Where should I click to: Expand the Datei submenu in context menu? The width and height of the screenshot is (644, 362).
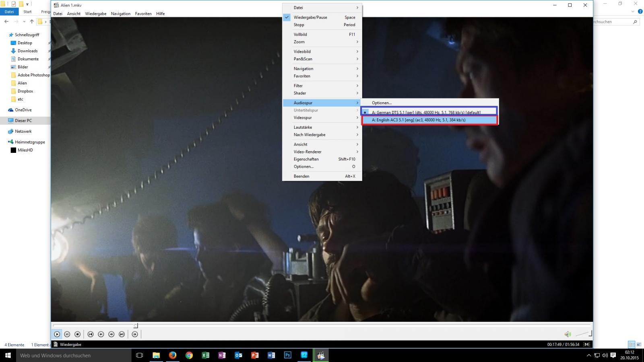tap(322, 8)
